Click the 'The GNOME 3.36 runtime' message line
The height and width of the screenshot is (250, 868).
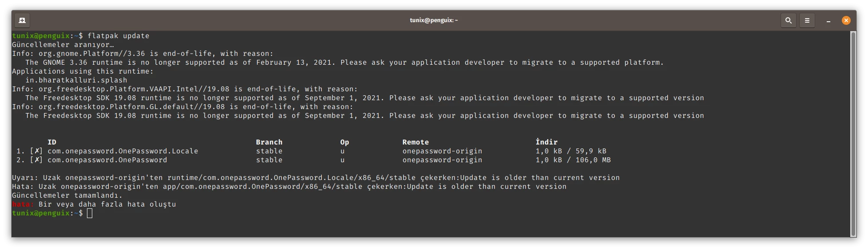345,62
